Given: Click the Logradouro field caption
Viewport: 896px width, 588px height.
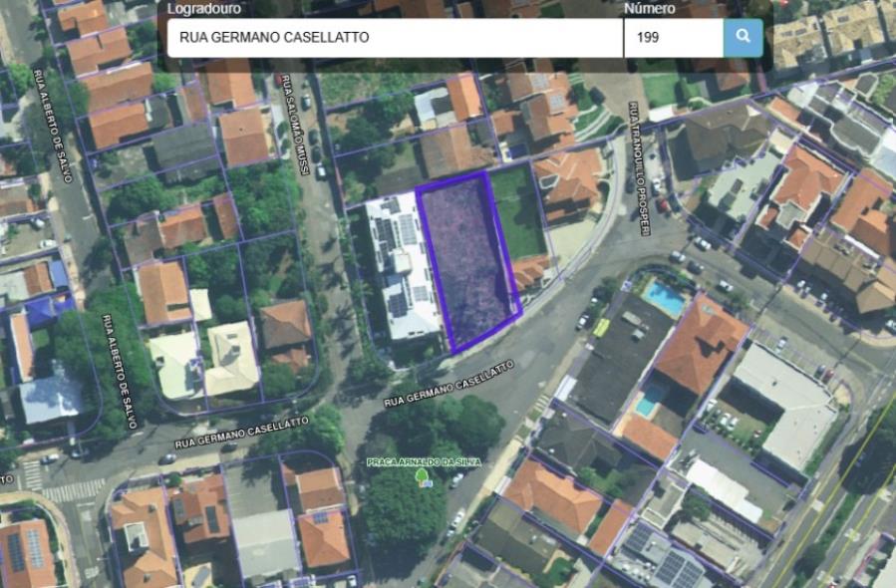Looking at the screenshot, I should click(204, 9).
